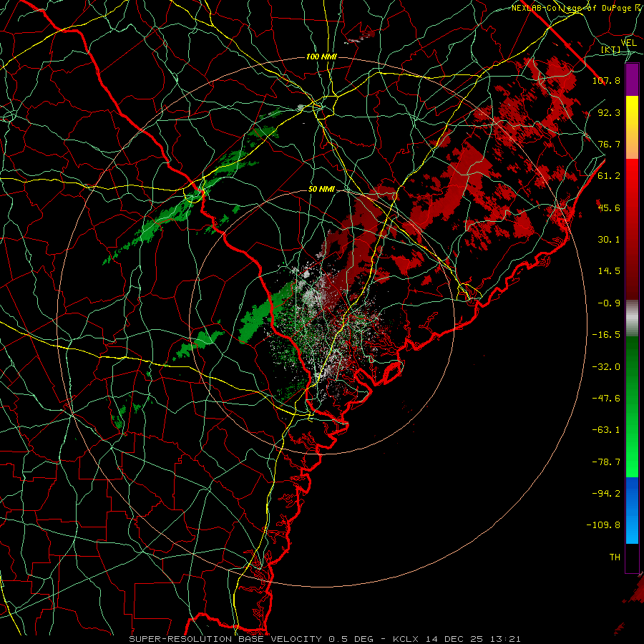Click the "KCLX" radar site identifier
This screenshot has height=644, width=644.
[x=405, y=639]
